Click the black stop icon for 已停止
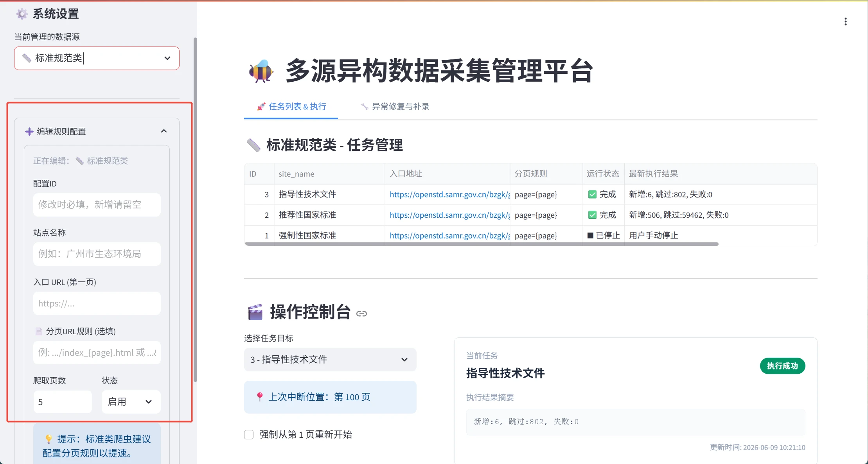 tap(590, 235)
